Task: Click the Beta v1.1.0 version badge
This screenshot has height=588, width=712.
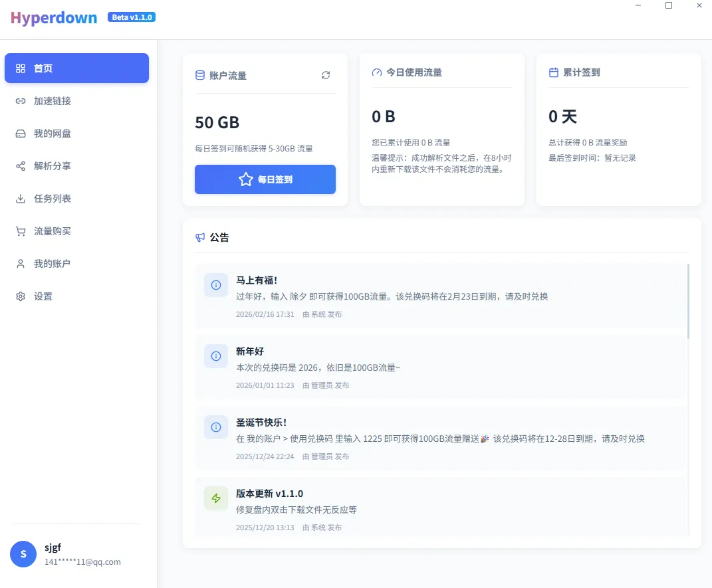Action: click(x=132, y=17)
